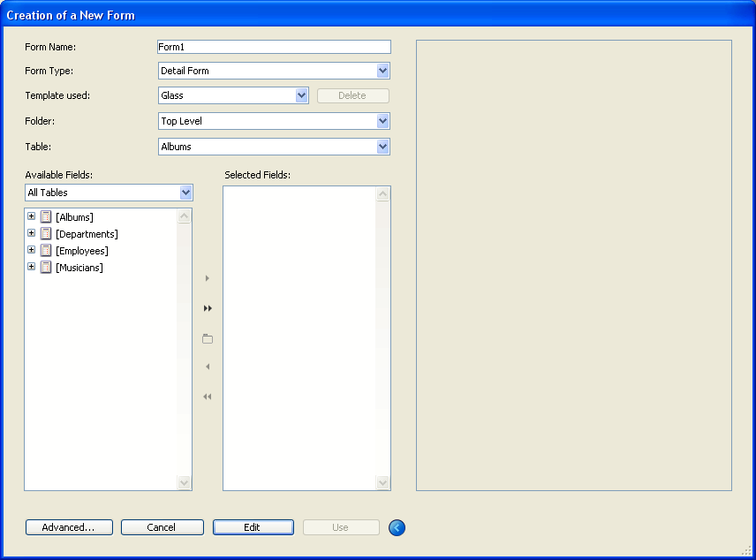Expand the [Albums] tree node
Viewport: 756px width, 560px height.
(x=31, y=216)
